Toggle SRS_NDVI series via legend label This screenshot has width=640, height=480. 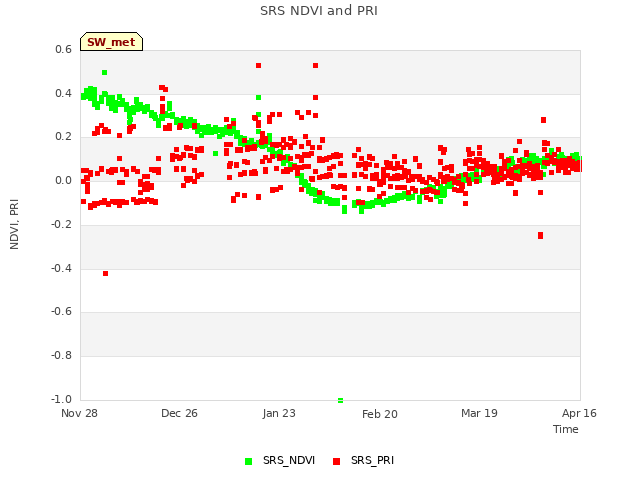(x=289, y=460)
